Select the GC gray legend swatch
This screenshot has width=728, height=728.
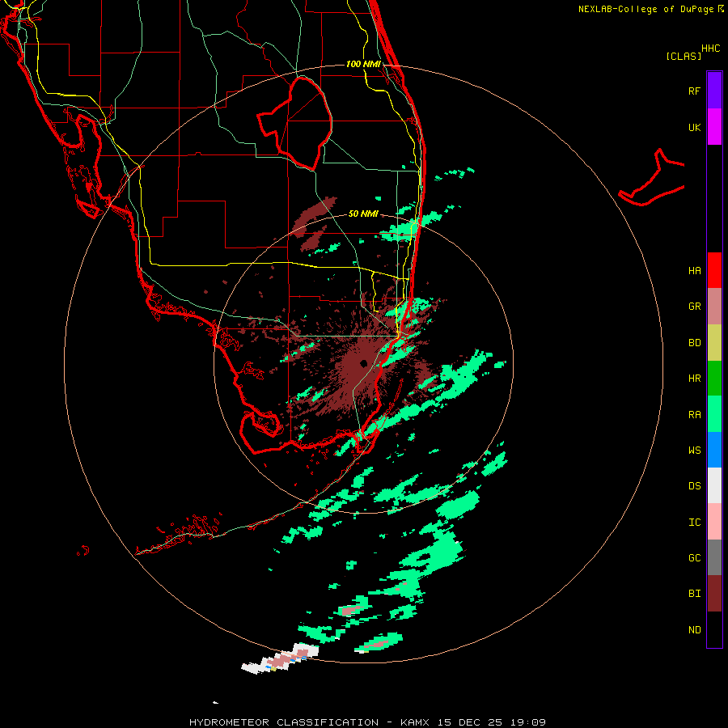[x=714, y=557]
